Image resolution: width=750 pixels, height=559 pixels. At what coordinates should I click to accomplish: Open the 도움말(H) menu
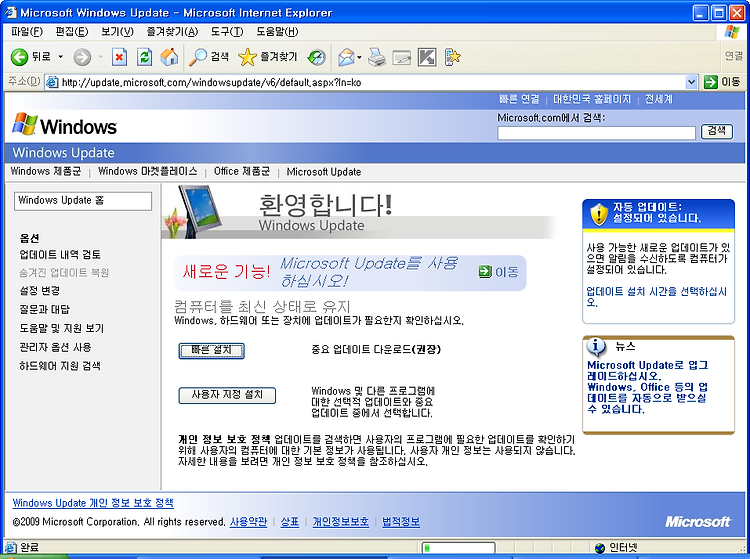tap(277, 32)
